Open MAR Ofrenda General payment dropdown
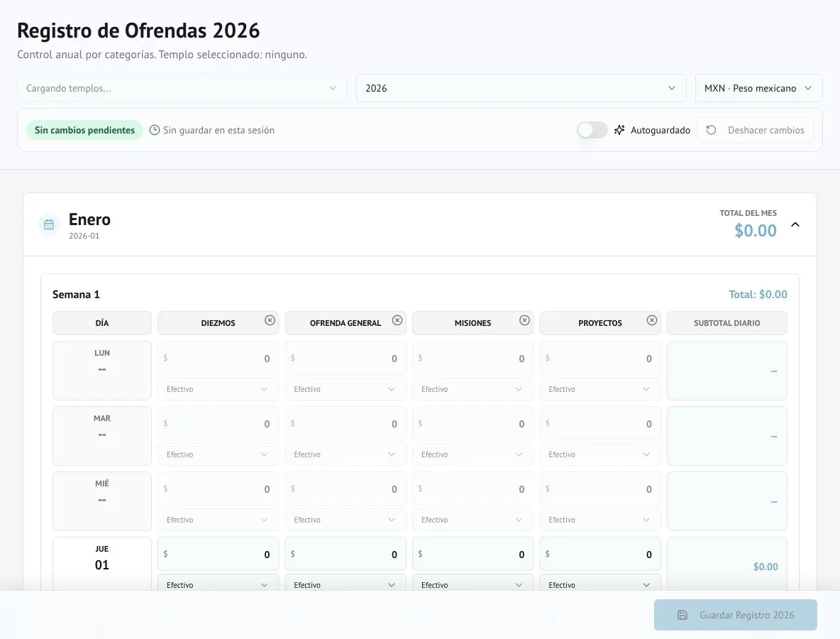 click(346, 454)
